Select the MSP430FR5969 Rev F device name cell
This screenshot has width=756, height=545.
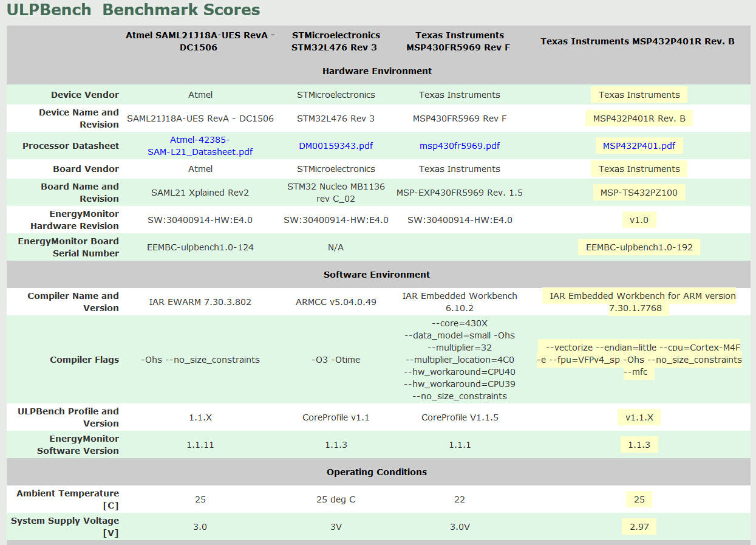click(x=460, y=118)
